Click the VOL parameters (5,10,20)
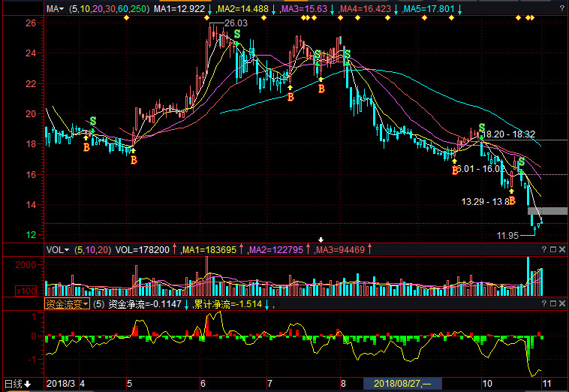 click(93, 249)
